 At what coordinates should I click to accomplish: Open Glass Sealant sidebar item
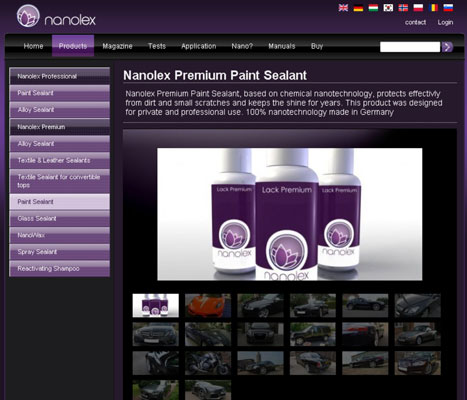pyautogui.click(x=60, y=218)
